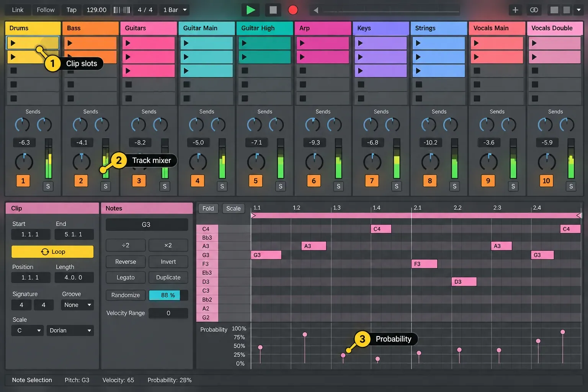
Task: Click the stop square in Vocals Main third slot
Action: pos(477,70)
